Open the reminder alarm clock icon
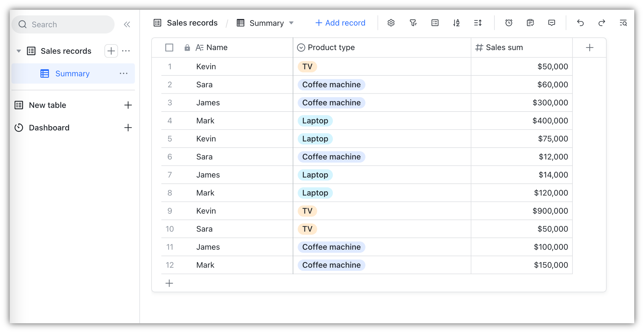644x333 pixels. 509,23
